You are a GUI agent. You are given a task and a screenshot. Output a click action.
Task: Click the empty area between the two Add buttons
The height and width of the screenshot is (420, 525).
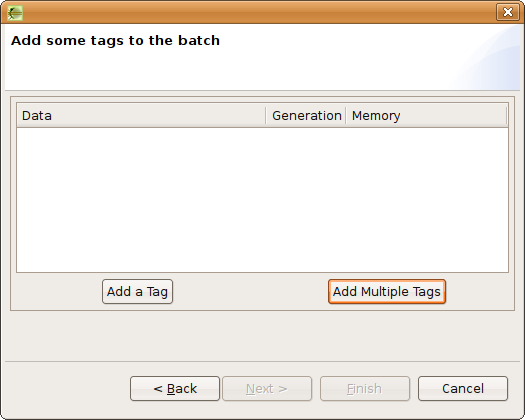pos(250,292)
